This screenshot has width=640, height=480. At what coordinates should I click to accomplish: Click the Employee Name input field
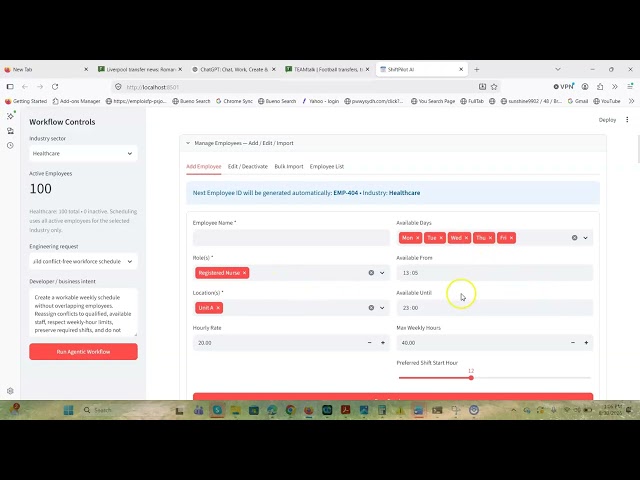291,238
